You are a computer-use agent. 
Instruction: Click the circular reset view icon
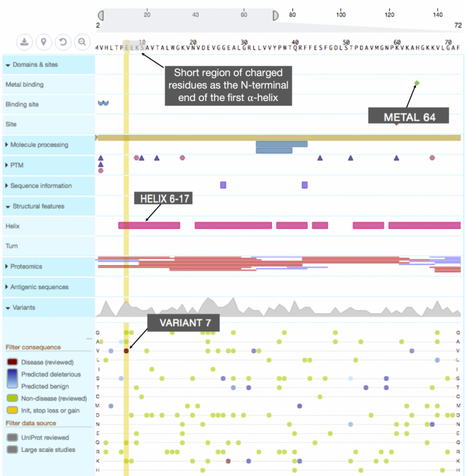pos(62,42)
